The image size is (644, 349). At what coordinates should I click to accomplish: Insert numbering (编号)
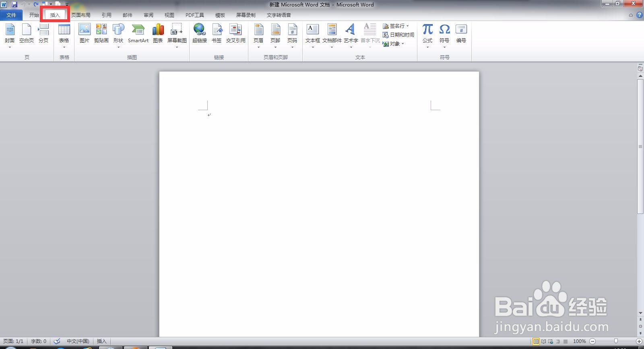(461, 34)
